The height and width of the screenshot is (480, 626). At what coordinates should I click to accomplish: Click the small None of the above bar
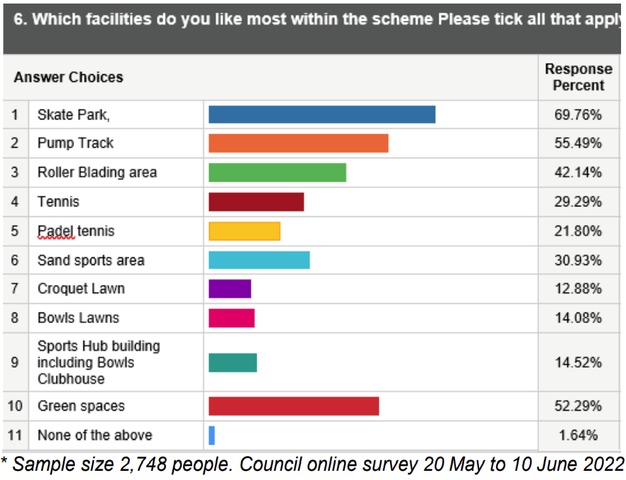[212, 435]
